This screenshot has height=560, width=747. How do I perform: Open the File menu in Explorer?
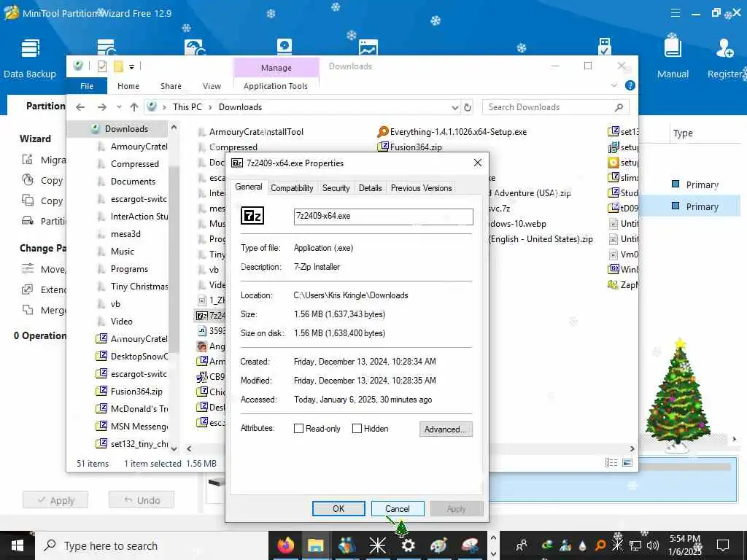[87, 86]
